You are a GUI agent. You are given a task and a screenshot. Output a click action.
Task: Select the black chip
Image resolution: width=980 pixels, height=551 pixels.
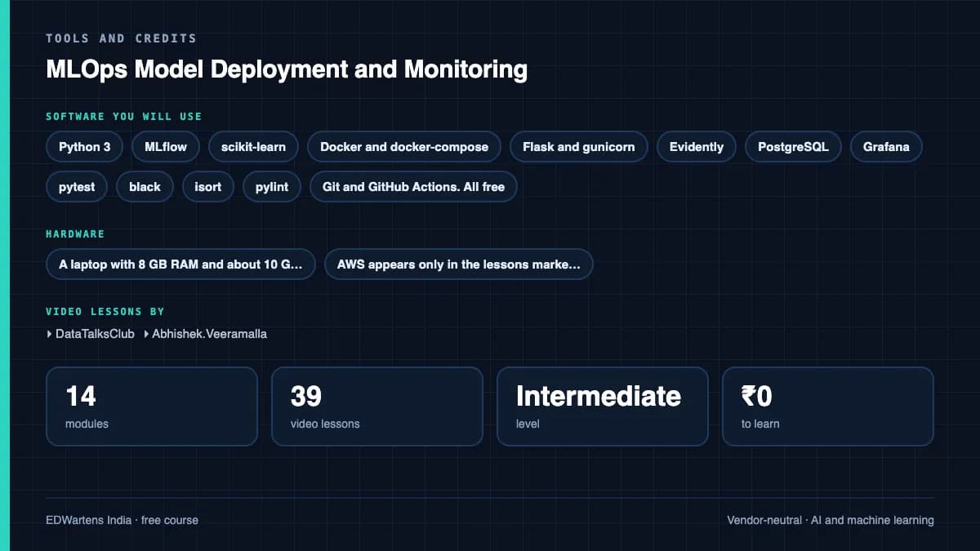(x=145, y=187)
